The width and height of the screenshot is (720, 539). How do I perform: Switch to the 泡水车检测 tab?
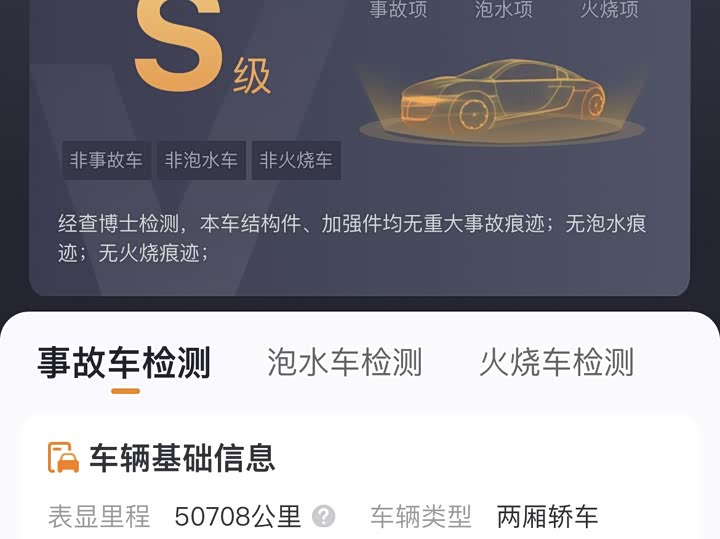pos(345,363)
